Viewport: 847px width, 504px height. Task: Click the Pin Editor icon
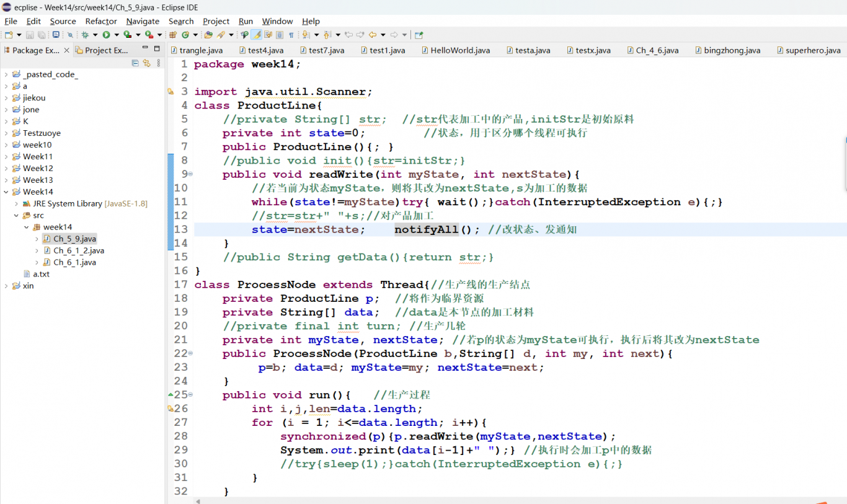pyautogui.click(x=419, y=35)
